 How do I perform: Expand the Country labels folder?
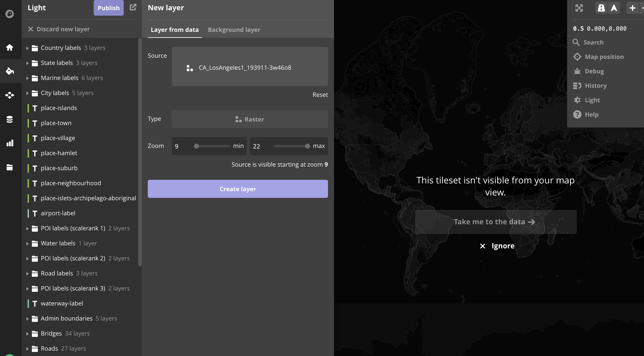(x=27, y=48)
